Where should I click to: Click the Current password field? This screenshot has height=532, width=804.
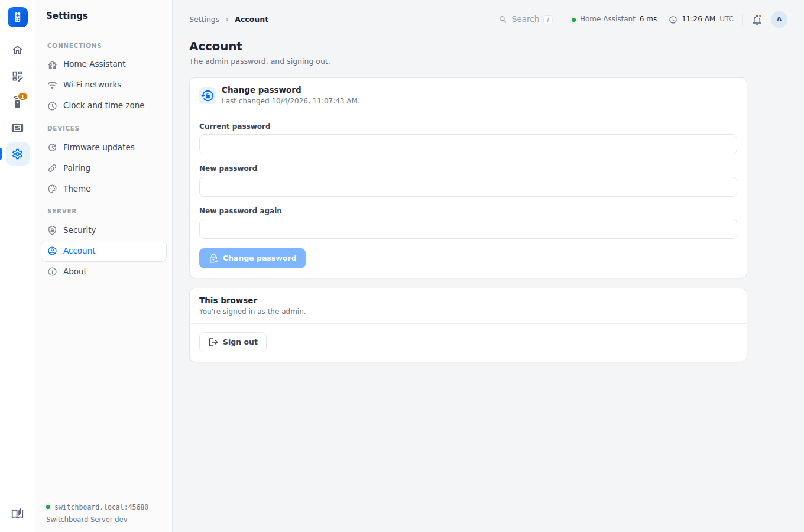click(468, 144)
